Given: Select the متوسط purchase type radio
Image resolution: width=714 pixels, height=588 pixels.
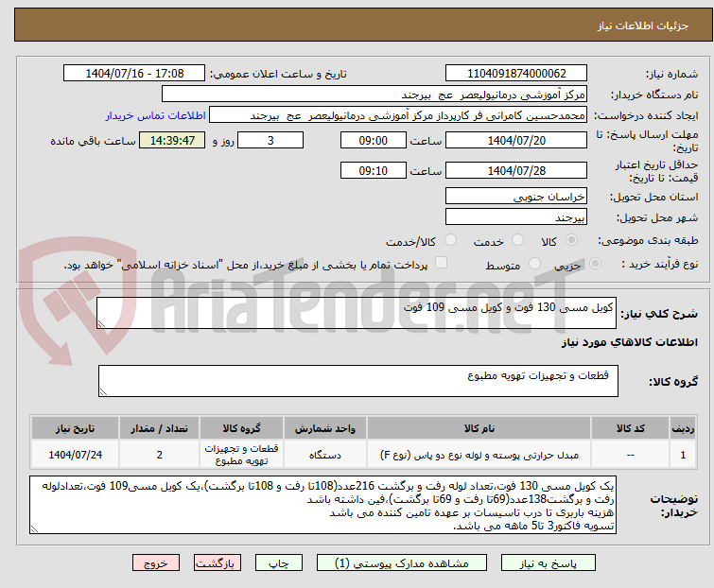Looking at the screenshot, I should click(x=534, y=264).
